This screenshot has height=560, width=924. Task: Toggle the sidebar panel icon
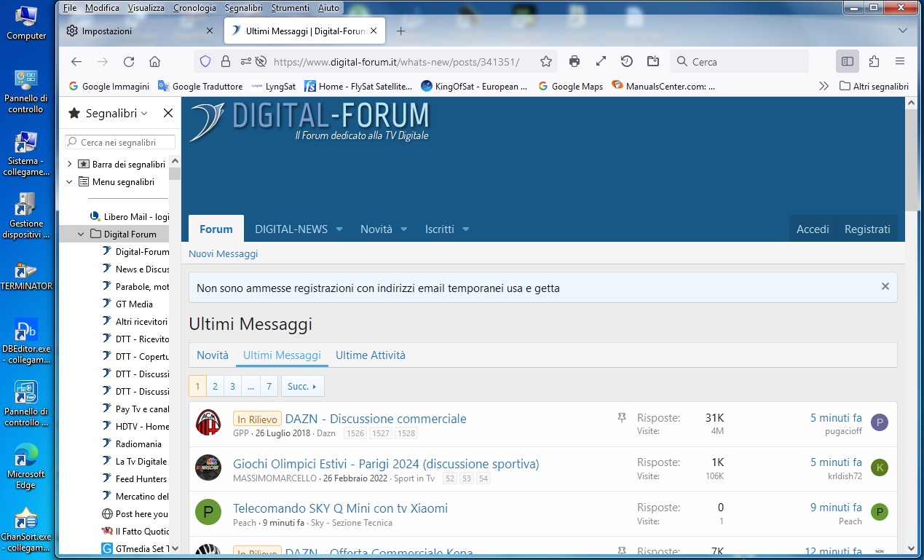point(848,62)
